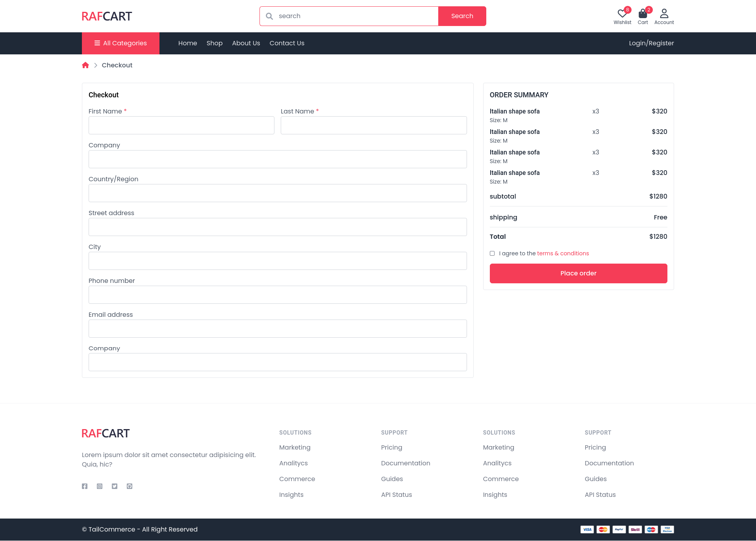Click the home breadcrumb icon
Image resolution: width=756 pixels, height=541 pixels.
click(x=85, y=65)
